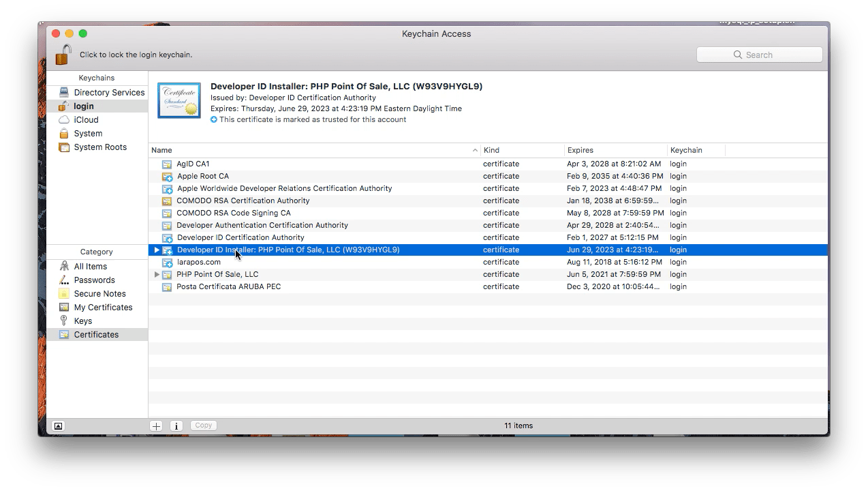Click the padlock icon to lock login keychain
Viewport: 868px width, 491px height.
point(63,55)
